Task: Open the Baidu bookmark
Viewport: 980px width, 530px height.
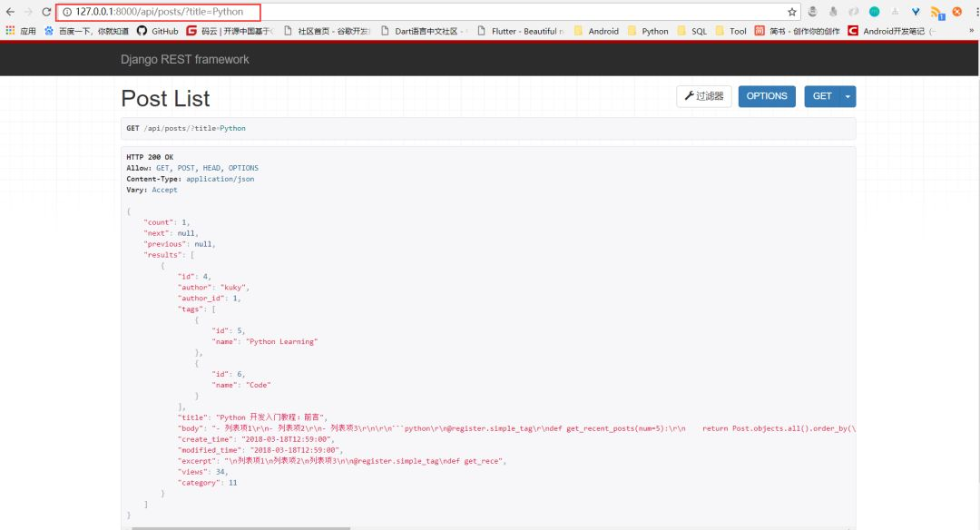Action: click(x=87, y=31)
